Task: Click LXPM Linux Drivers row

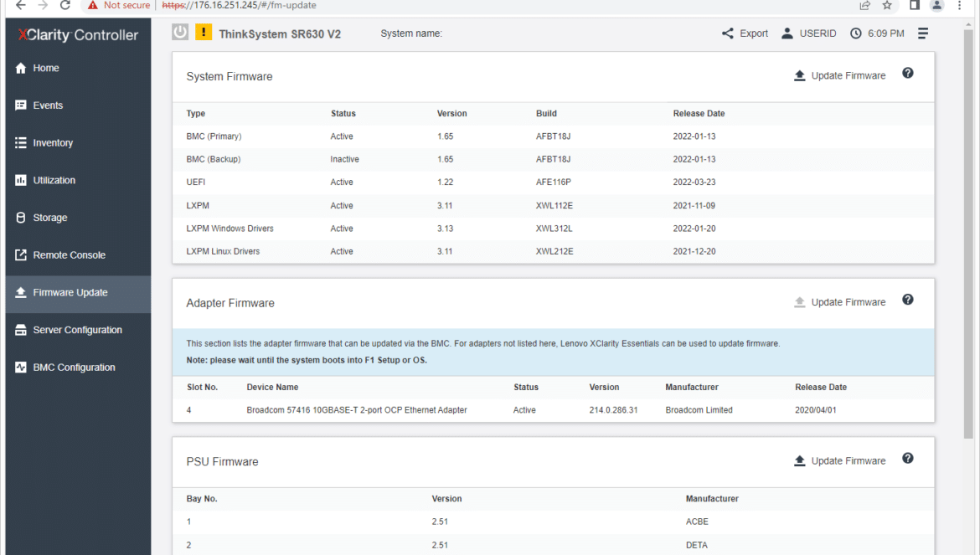Action: (x=553, y=252)
